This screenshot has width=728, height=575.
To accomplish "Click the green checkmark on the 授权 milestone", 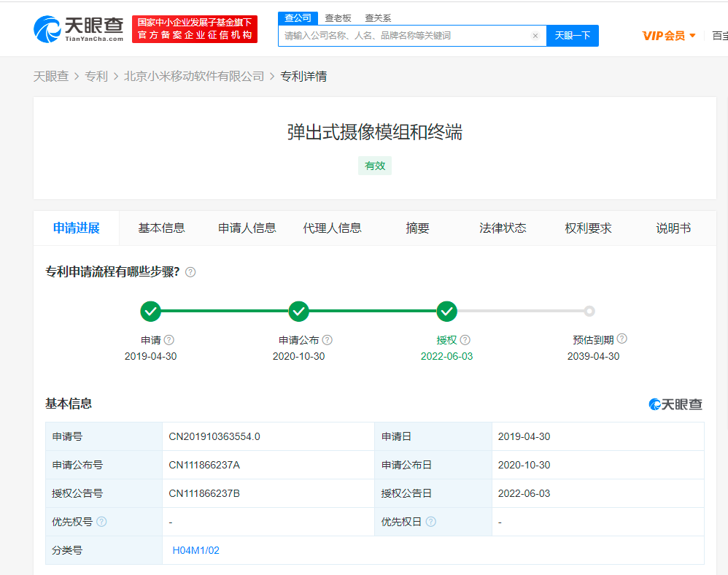I will coord(446,311).
